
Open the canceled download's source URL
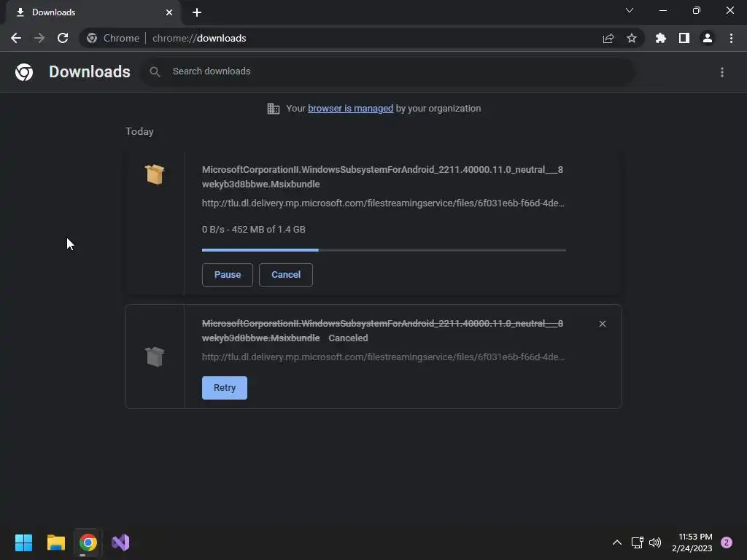[383, 357]
